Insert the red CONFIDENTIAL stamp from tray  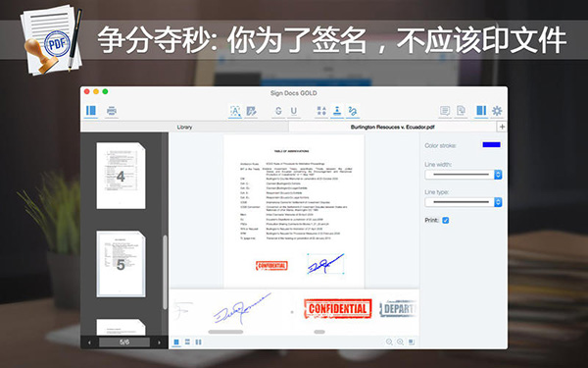pyautogui.click(x=337, y=309)
